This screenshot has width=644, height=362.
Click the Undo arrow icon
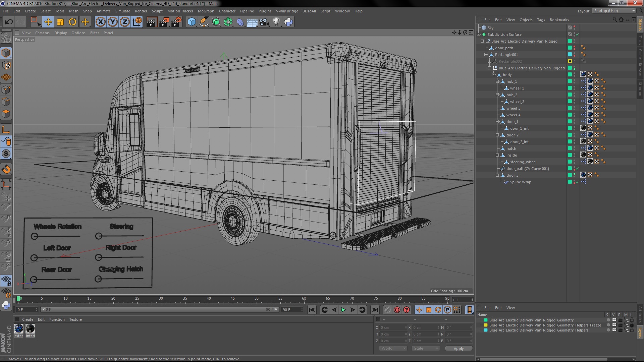coord(9,22)
